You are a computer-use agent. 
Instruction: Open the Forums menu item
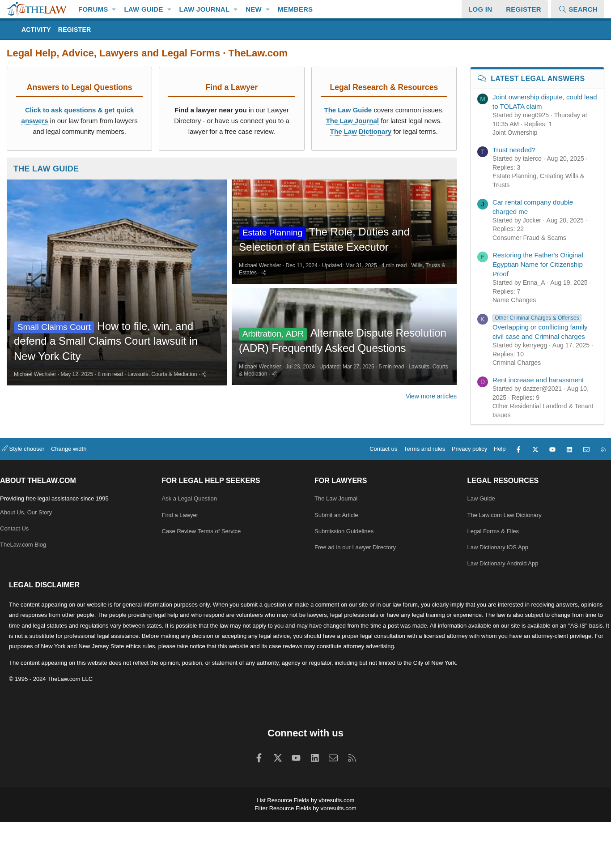tap(93, 9)
